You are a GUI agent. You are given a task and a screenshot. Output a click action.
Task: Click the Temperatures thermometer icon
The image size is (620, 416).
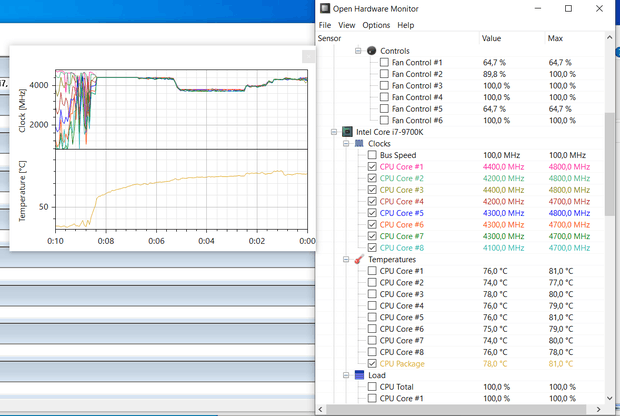[359, 259]
